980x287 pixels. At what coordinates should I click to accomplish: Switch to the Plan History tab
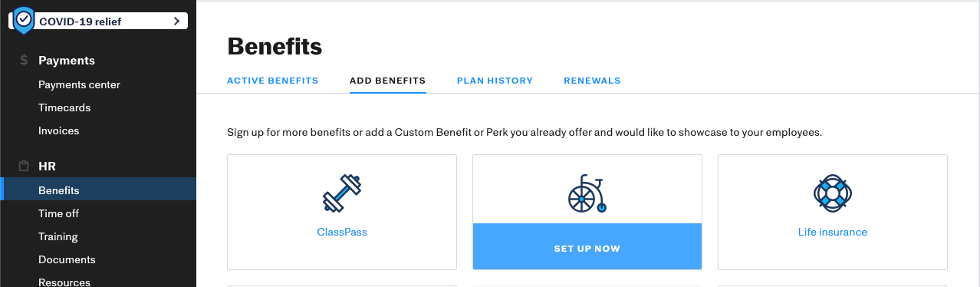click(495, 81)
